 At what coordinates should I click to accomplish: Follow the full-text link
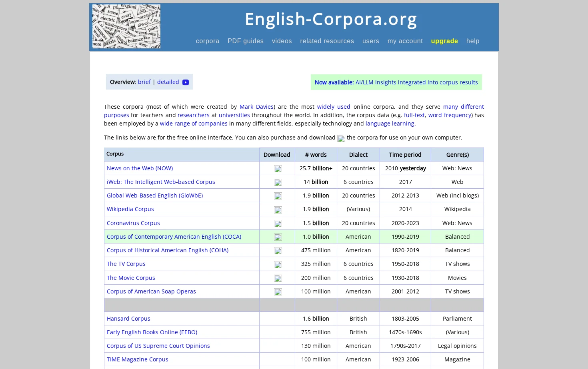pyautogui.click(x=414, y=115)
